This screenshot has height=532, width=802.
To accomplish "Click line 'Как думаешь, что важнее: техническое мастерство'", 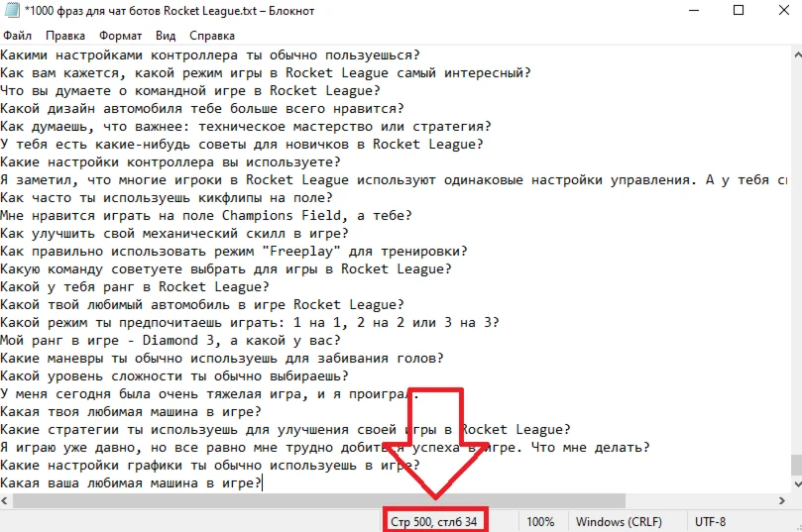I will click(x=246, y=127).
